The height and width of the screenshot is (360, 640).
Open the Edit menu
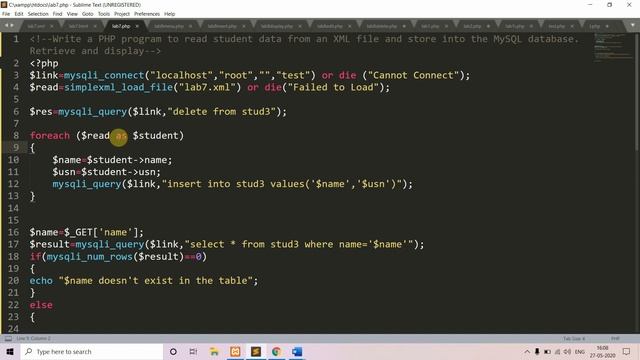19,14
